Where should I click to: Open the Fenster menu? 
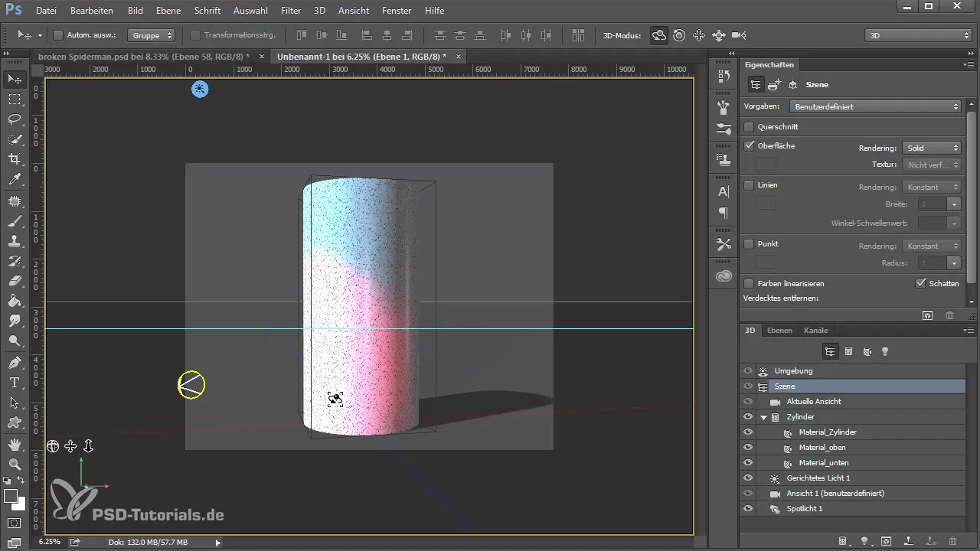(x=396, y=11)
